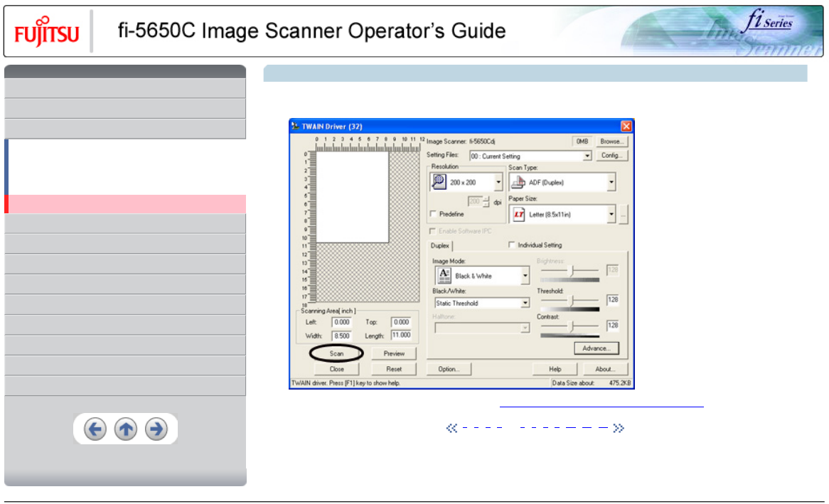Click the underlined link below the dialog

point(601,404)
